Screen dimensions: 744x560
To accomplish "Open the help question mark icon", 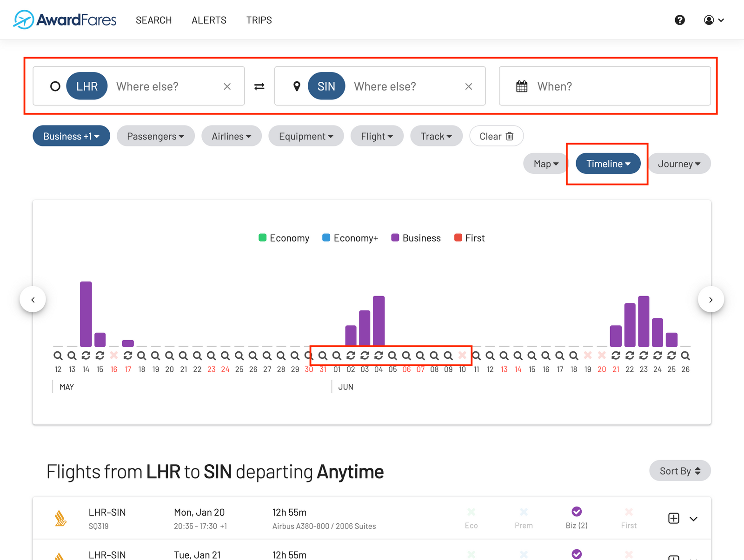I will pos(680,20).
